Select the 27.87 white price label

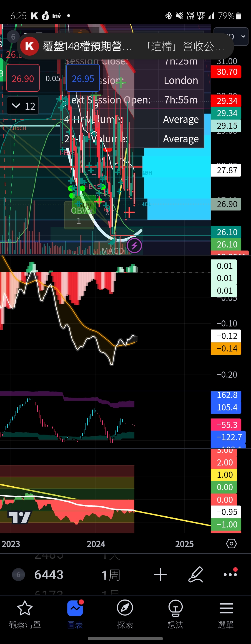[226, 170]
